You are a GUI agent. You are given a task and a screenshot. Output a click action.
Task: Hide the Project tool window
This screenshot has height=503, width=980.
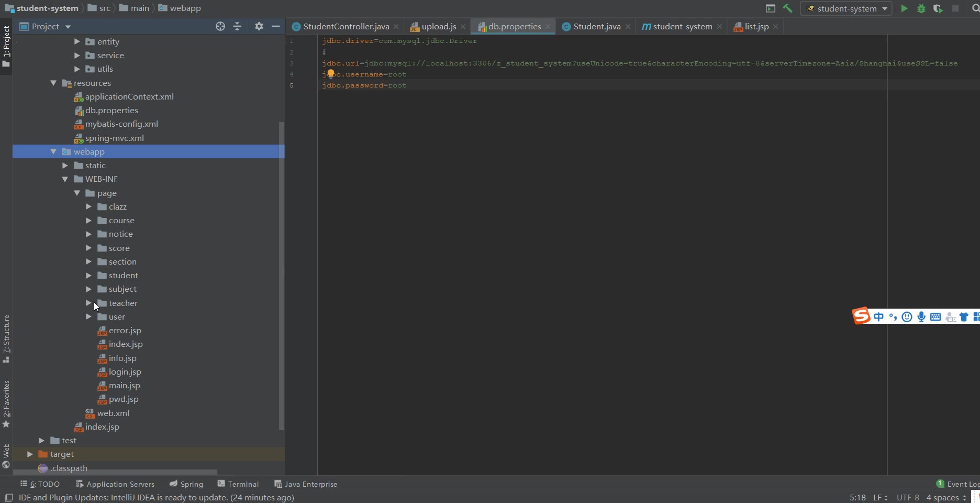click(276, 26)
